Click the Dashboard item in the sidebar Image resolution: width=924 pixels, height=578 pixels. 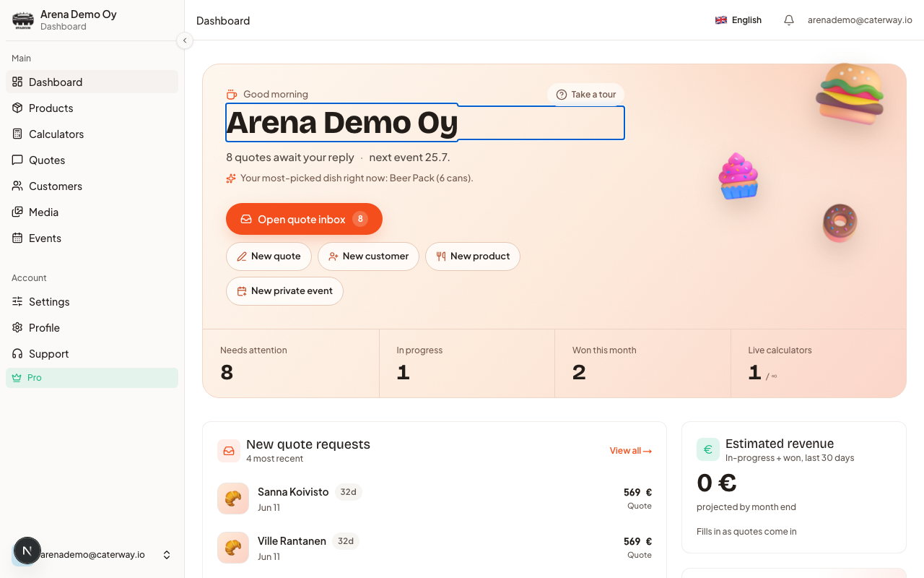pos(92,82)
